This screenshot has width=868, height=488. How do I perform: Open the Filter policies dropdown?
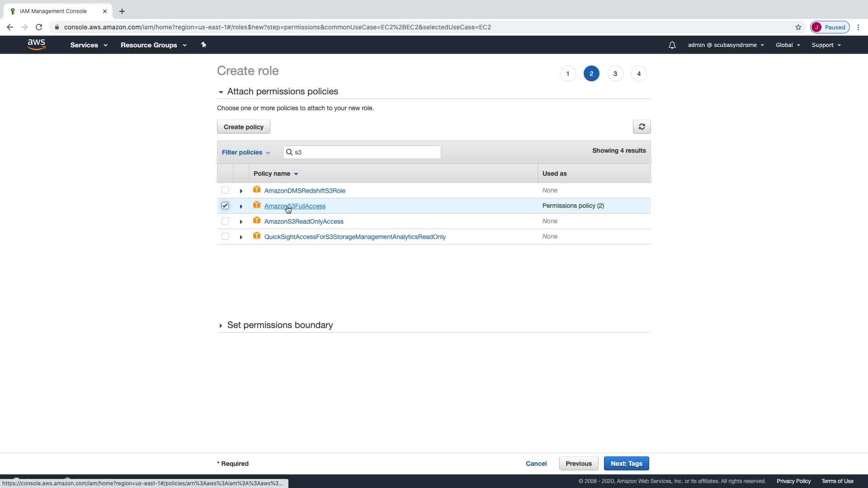pyautogui.click(x=246, y=152)
